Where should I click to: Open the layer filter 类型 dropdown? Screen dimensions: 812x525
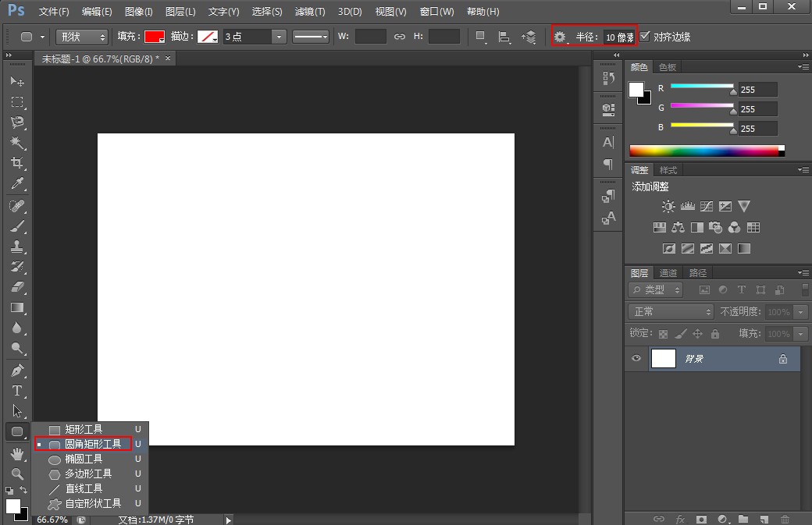(x=656, y=289)
